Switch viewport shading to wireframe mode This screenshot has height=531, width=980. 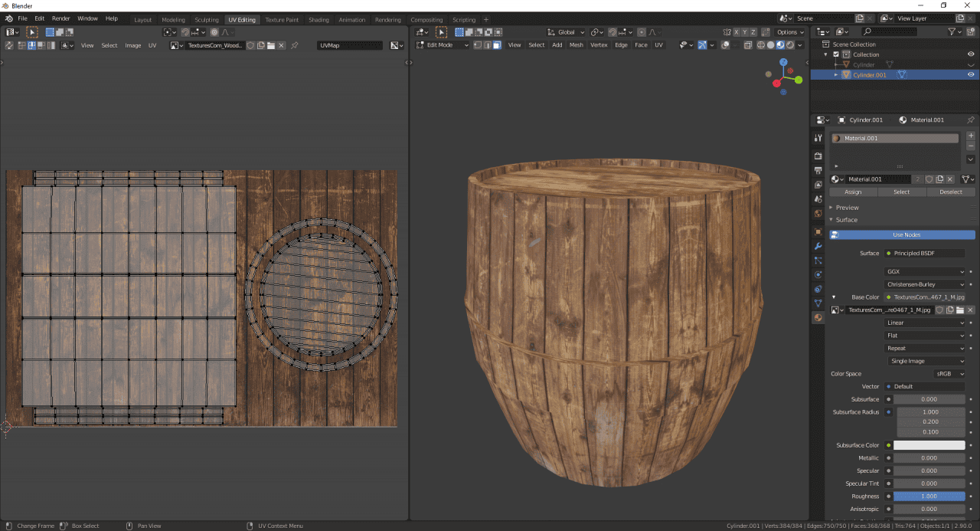pos(759,45)
